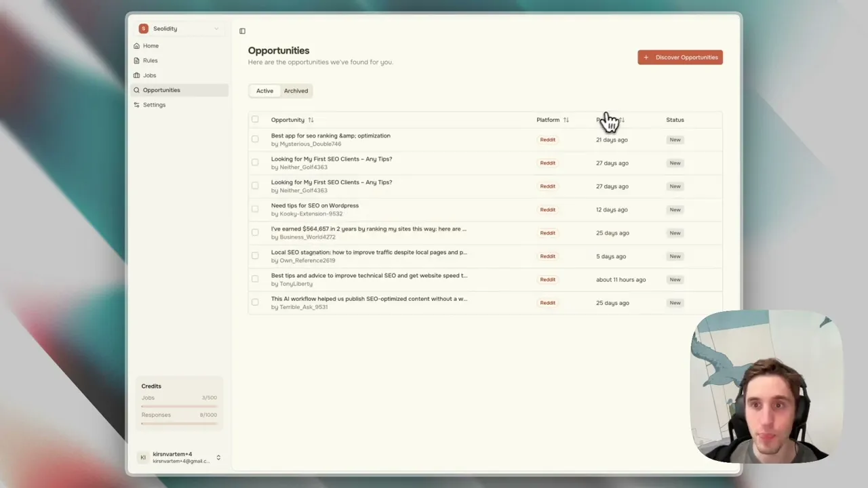Viewport: 868px width, 488px height.
Task: Click author Business_World4272
Action: click(x=307, y=237)
